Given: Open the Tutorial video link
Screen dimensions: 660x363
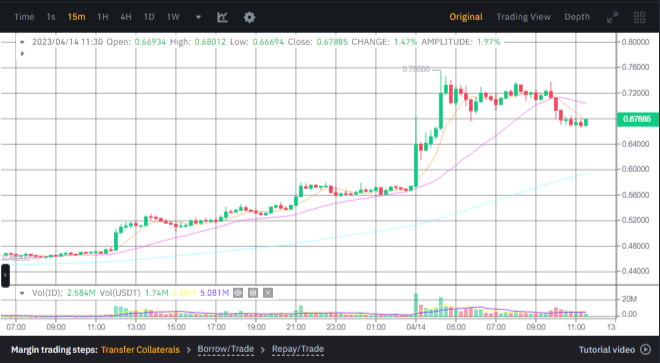Looking at the screenshot, I should [607, 350].
